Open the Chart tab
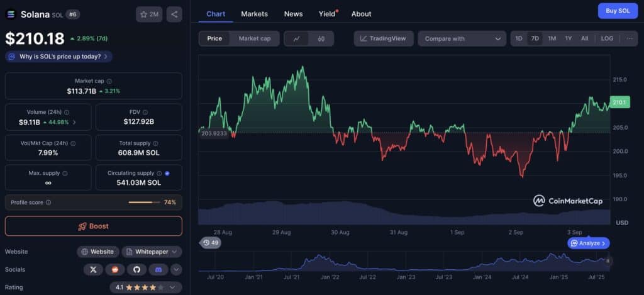644x295 pixels. pyautogui.click(x=216, y=14)
